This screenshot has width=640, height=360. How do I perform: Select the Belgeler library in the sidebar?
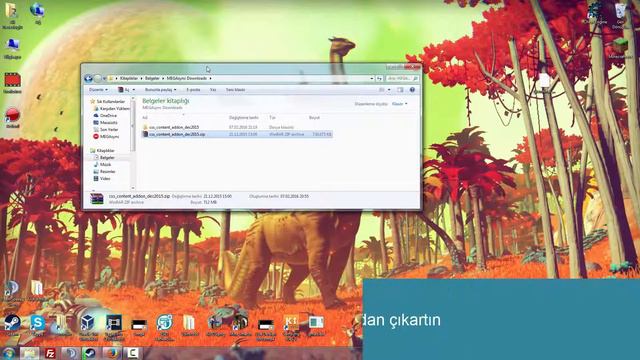coord(104,158)
